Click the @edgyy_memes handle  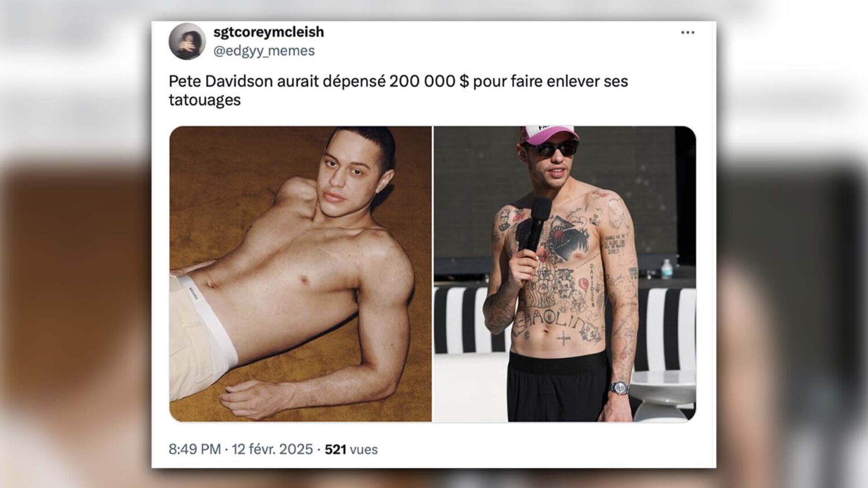pos(264,51)
